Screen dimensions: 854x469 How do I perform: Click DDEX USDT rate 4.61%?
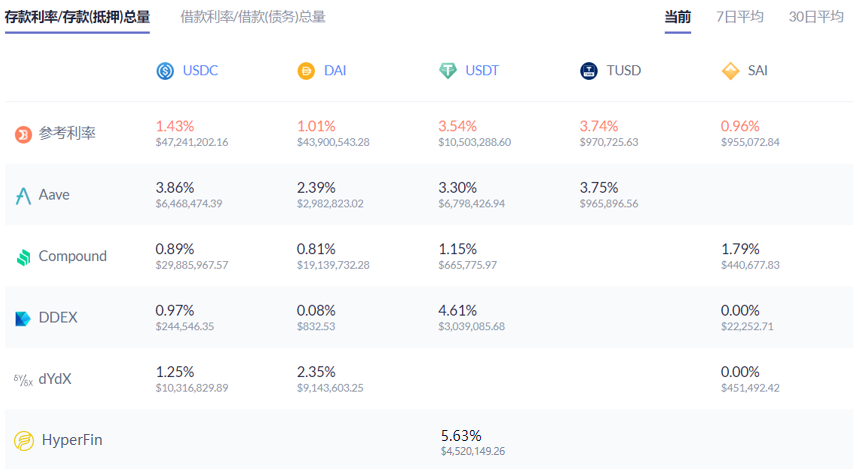click(x=458, y=311)
